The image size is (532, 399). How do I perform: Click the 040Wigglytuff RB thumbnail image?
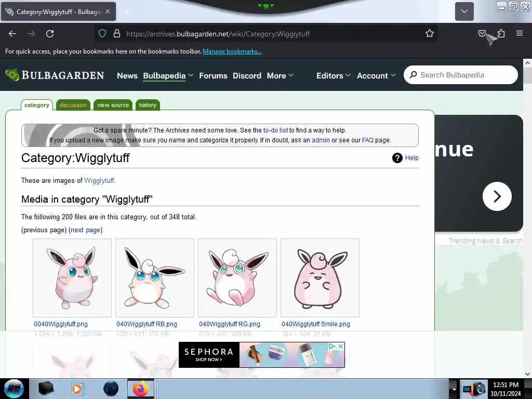tap(155, 278)
